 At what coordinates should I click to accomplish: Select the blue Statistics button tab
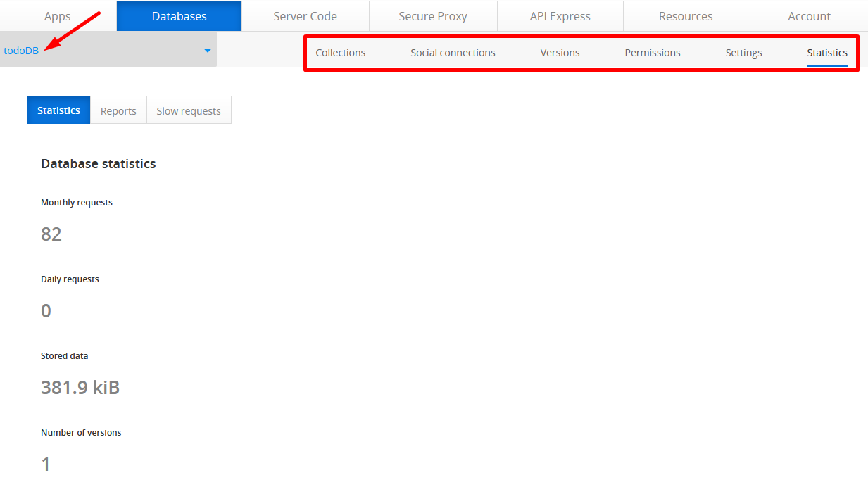coord(59,110)
